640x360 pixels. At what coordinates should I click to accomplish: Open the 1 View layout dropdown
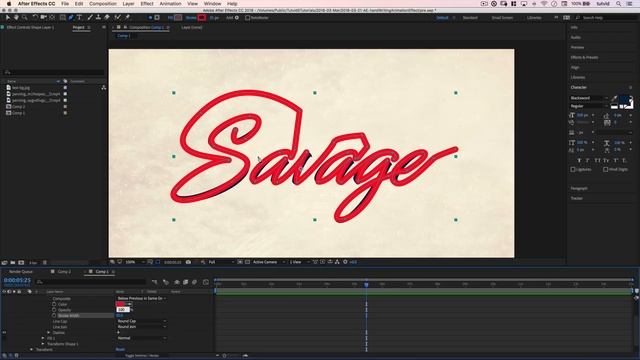point(299,262)
